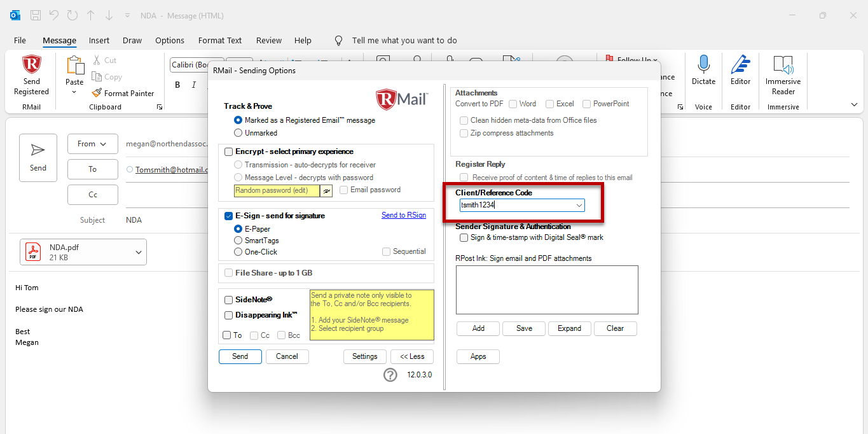Click the paper-plane Send button of the email

click(38, 158)
